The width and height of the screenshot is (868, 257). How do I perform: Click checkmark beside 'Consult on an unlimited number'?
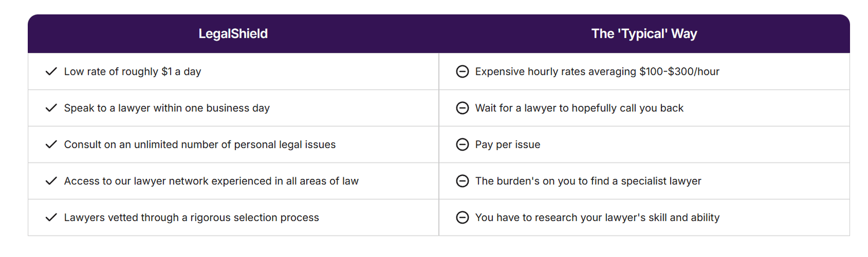tap(51, 145)
